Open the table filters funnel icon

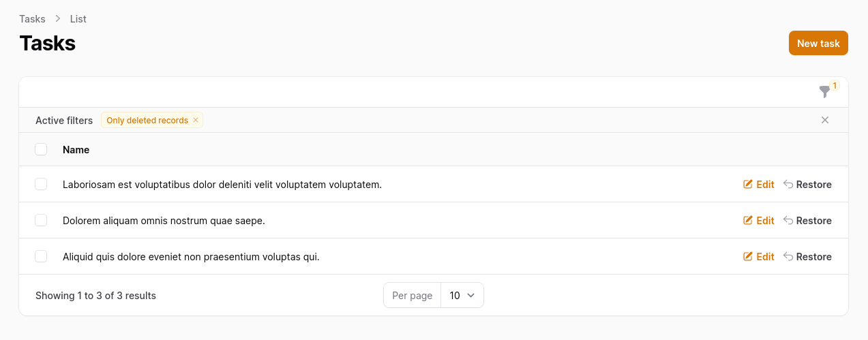(x=824, y=92)
